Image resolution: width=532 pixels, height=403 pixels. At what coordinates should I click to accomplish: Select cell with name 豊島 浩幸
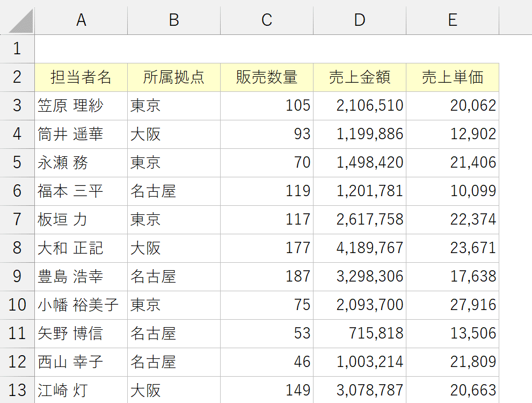[x=81, y=276]
